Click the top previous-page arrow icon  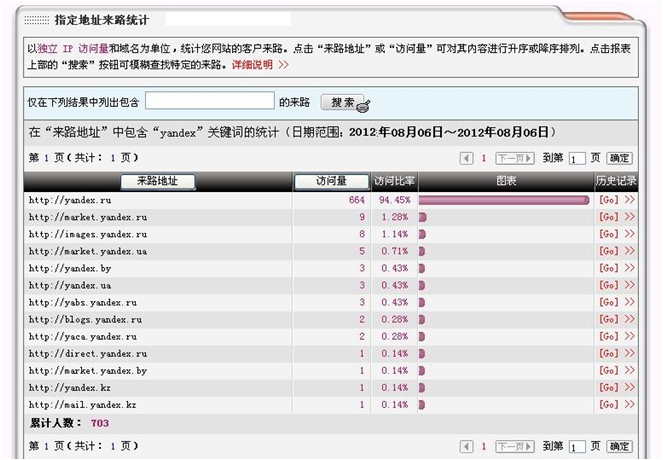[x=466, y=159]
